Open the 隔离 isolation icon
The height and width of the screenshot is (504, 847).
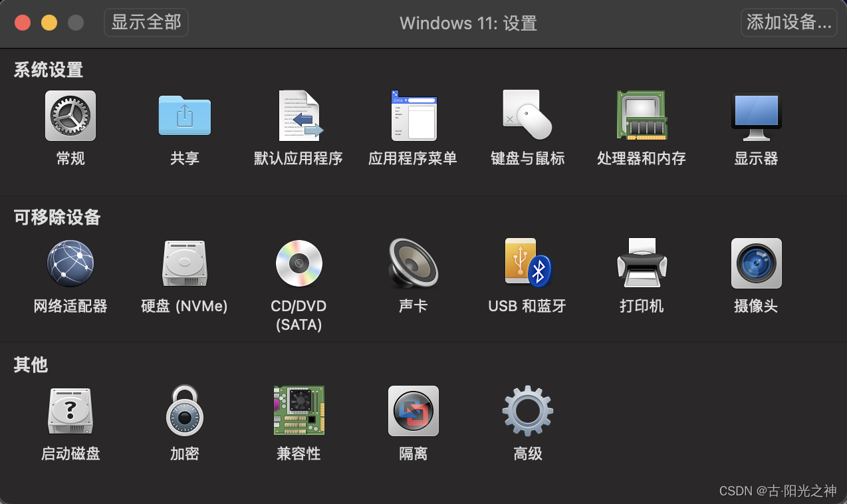point(414,411)
